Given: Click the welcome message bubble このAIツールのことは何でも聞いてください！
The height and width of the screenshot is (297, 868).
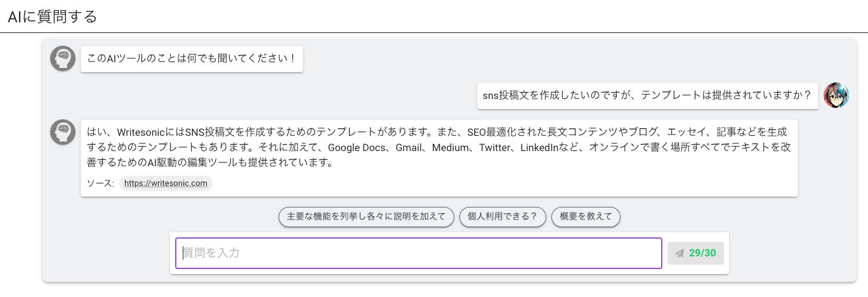Looking at the screenshot, I should pyautogui.click(x=192, y=60).
